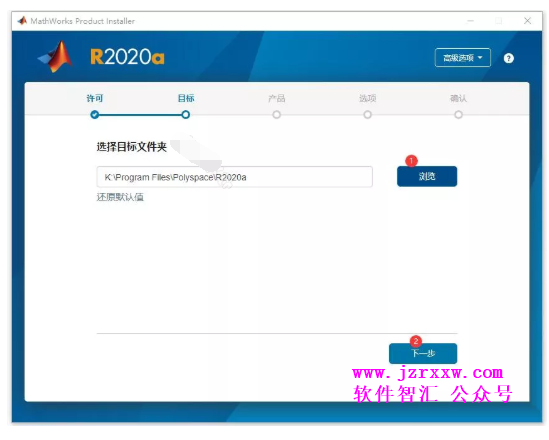Screen dimensions: 549x440
Task: Click the 浏览 browse button
Action: 427,176
